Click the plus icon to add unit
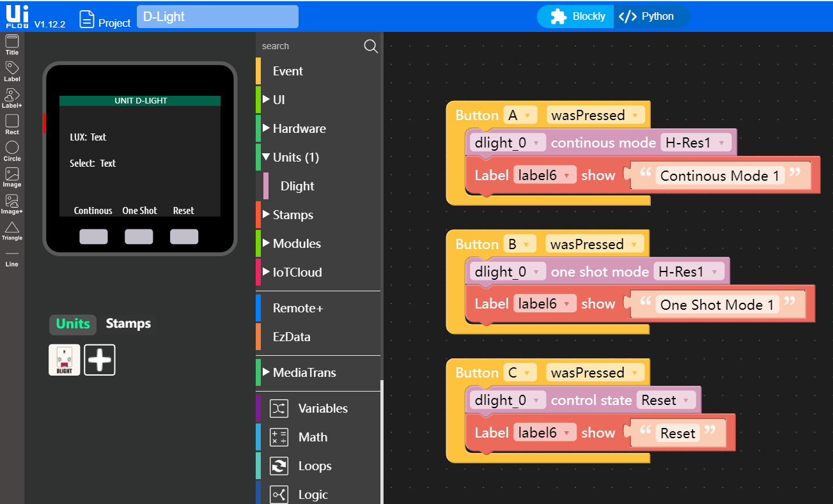This screenshot has height=504, width=833. click(x=100, y=360)
